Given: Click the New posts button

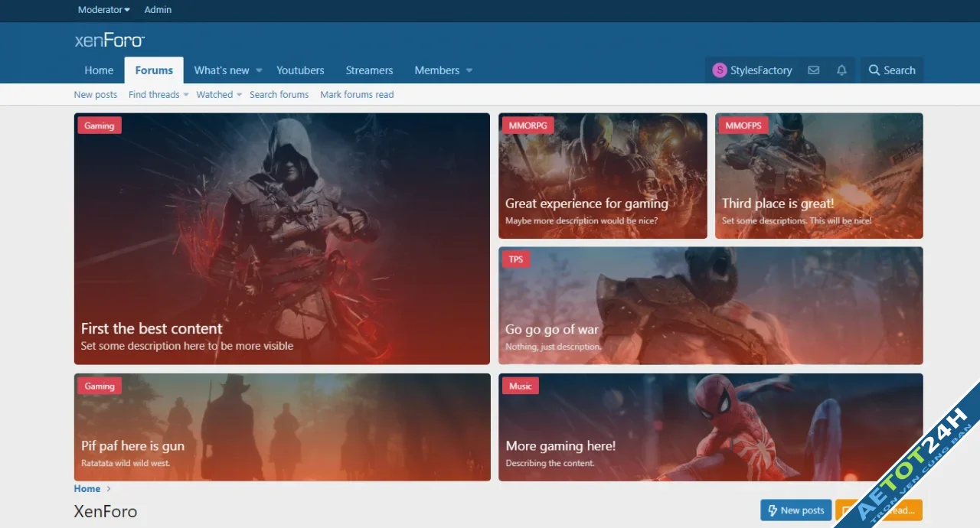Looking at the screenshot, I should pos(795,510).
